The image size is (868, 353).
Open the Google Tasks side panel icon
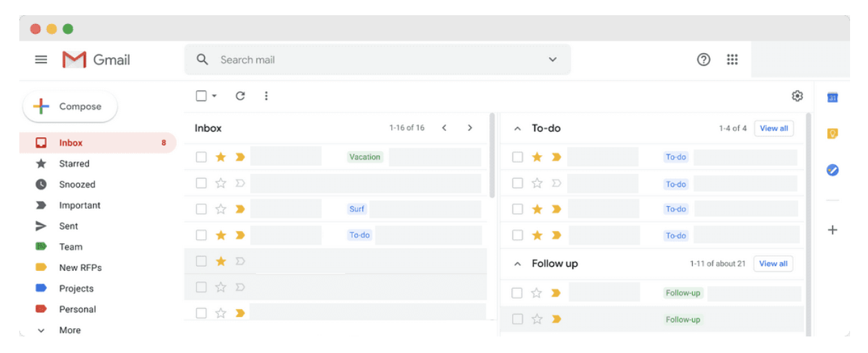[x=832, y=170]
